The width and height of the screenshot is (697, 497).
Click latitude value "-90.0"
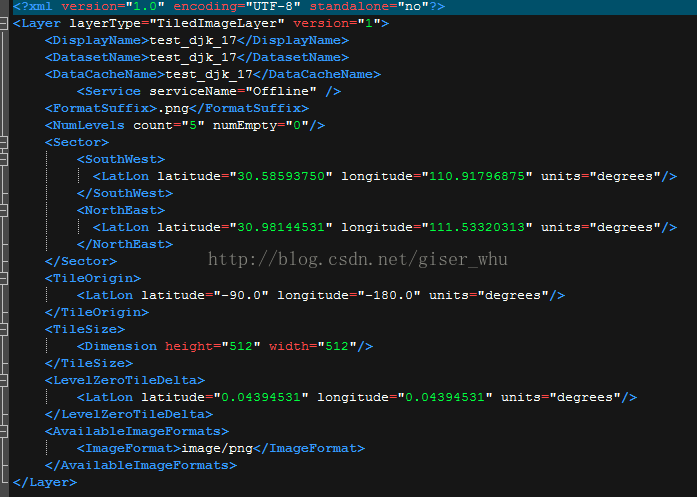click(241, 296)
